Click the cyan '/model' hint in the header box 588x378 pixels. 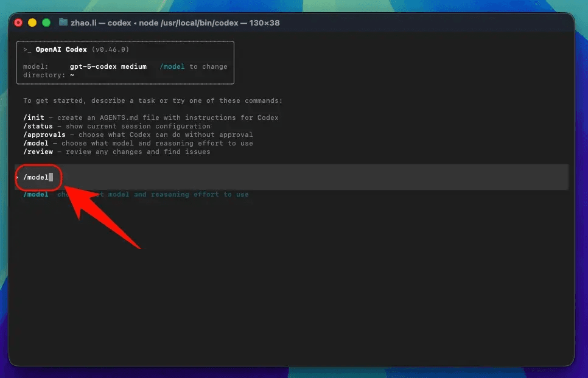(172, 66)
